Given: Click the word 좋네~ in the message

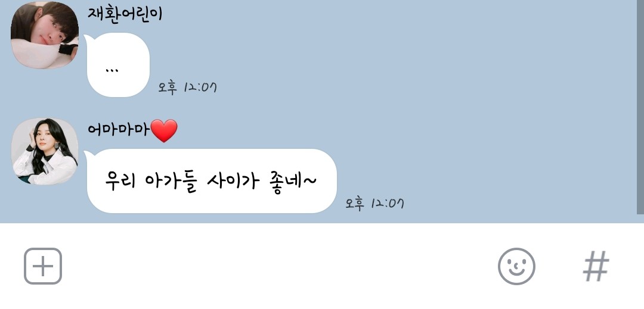Looking at the screenshot, I should (293, 181).
